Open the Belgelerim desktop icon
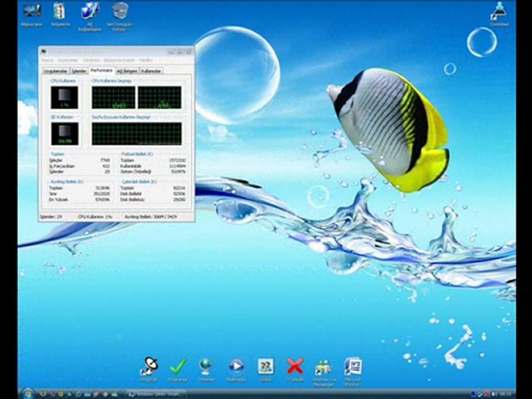The height and width of the screenshot is (399, 532). [x=60, y=14]
